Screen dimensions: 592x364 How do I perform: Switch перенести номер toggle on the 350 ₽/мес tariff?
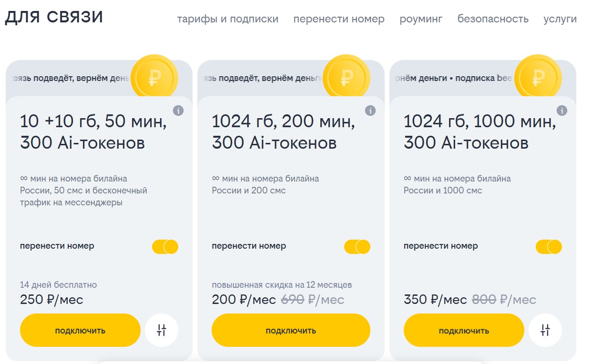tap(549, 247)
